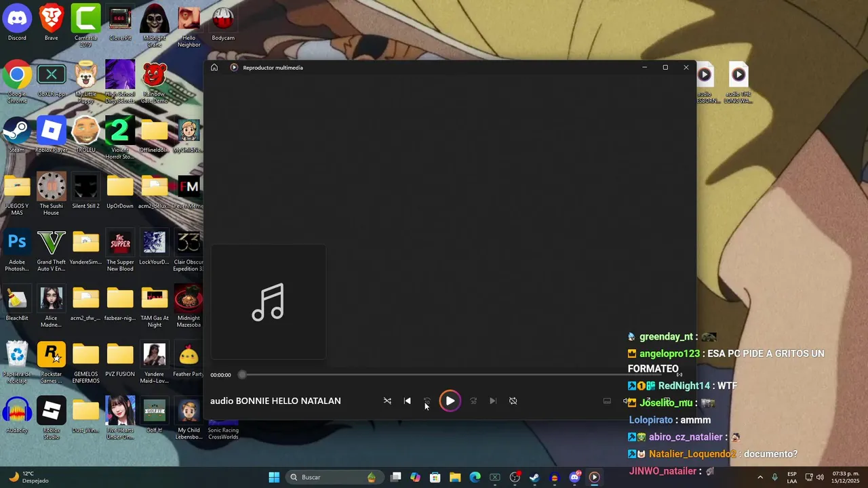Open Roblox Player desktop icon
This screenshot has height=488, width=868.
click(52, 135)
